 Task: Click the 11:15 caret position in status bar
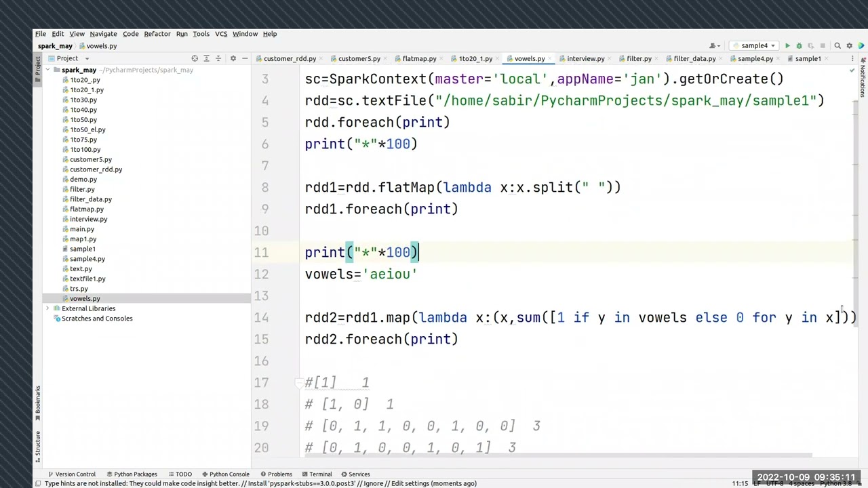pos(740,483)
